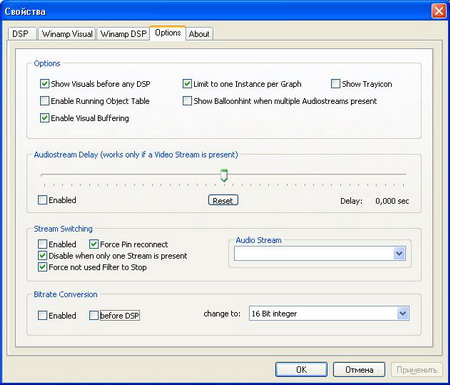
Task: Click the 16 Bit integer value
Action: click(274, 314)
